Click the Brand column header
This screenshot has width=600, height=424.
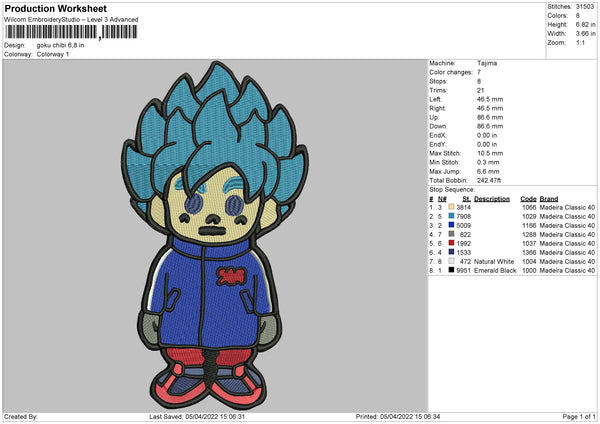[x=549, y=199]
